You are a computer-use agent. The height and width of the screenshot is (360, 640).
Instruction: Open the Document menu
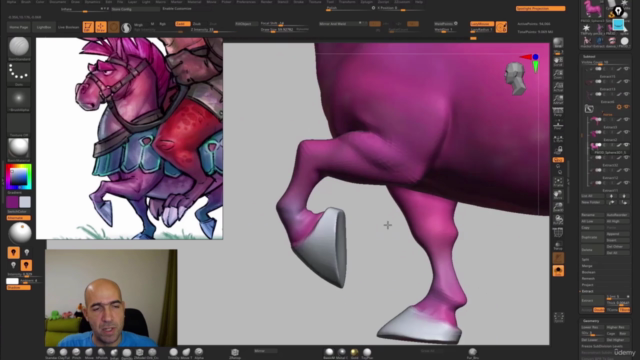[x=58, y=2]
